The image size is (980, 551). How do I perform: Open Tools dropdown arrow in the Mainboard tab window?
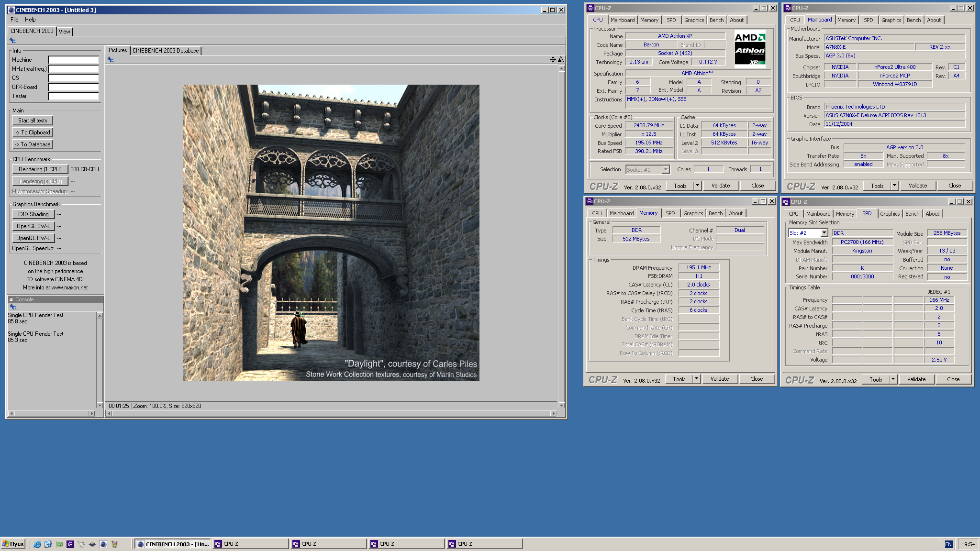tap(895, 186)
